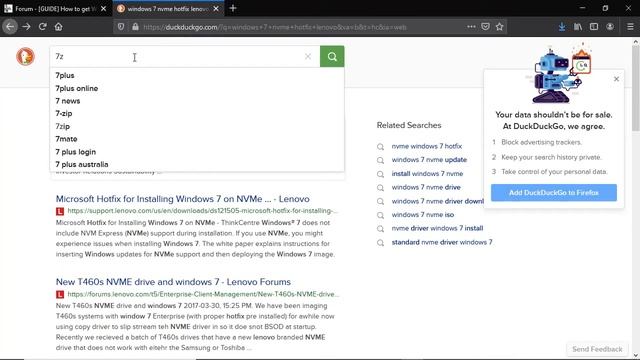Search related 'windows 7 nvme iso'
Image resolution: width=640 pixels, height=360 pixels.
pyautogui.click(x=422, y=214)
